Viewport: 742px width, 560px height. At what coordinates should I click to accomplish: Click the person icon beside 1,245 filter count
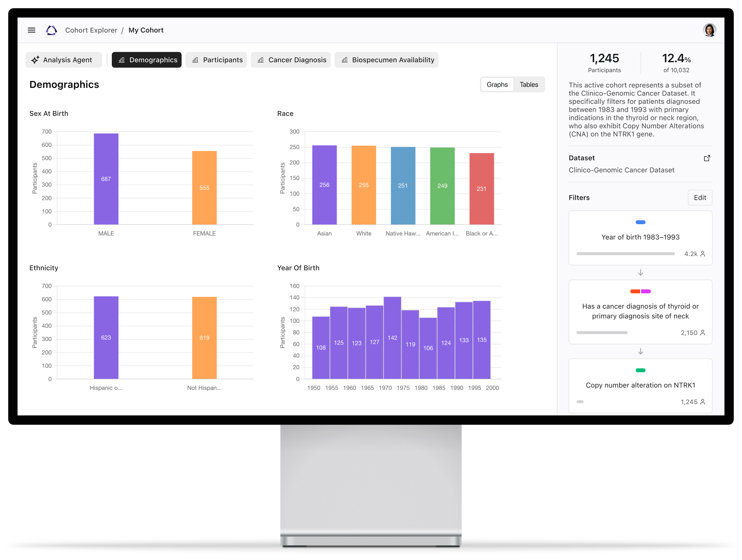[x=703, y=402]
